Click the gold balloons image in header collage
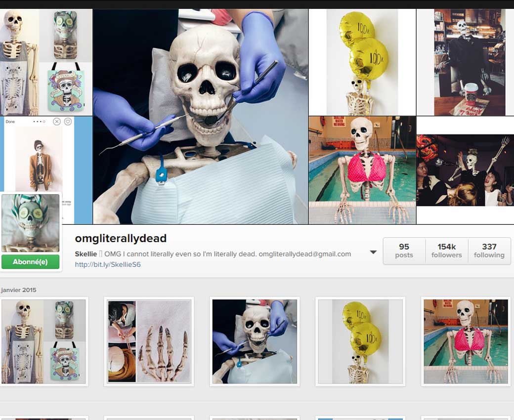The image size is (514, 420). (362, 62)
